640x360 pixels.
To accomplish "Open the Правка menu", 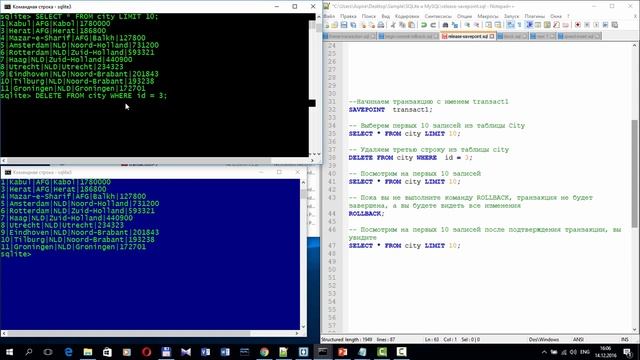I will [348, 16].
